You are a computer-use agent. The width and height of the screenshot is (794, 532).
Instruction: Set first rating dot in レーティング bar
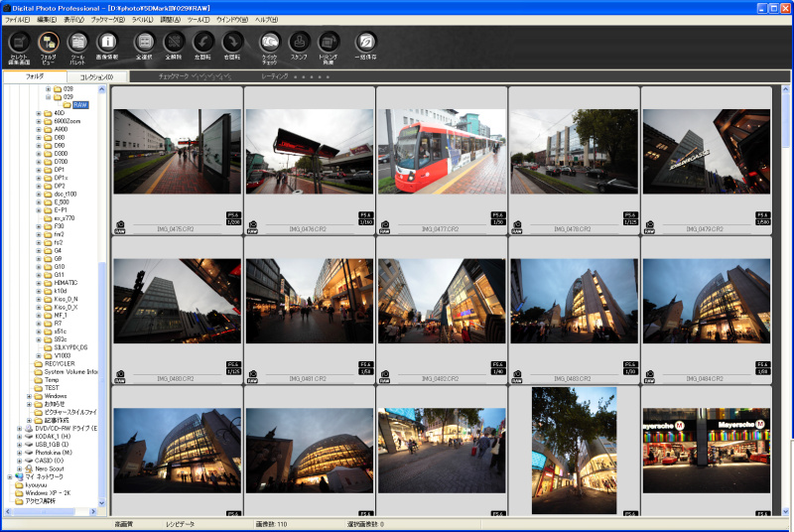[x=296, y=77]
